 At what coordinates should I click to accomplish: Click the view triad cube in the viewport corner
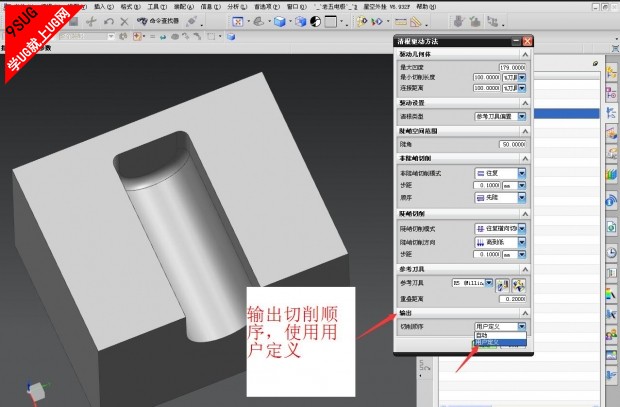[38, 391]
